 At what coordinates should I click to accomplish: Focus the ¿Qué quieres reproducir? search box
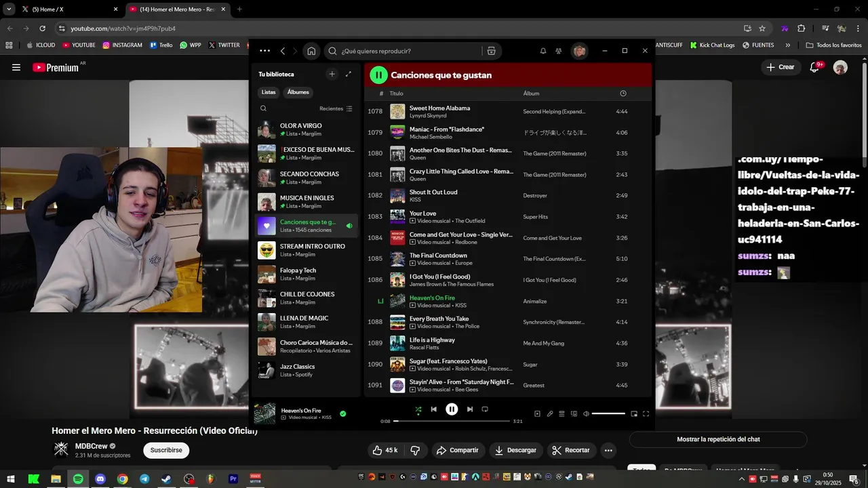tap(403, 51)
